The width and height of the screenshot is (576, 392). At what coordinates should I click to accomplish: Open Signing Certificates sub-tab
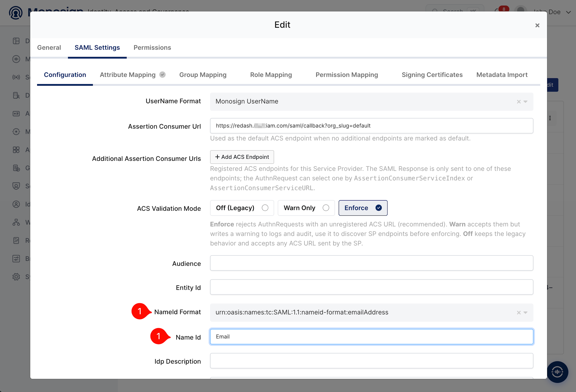(432, 75)
